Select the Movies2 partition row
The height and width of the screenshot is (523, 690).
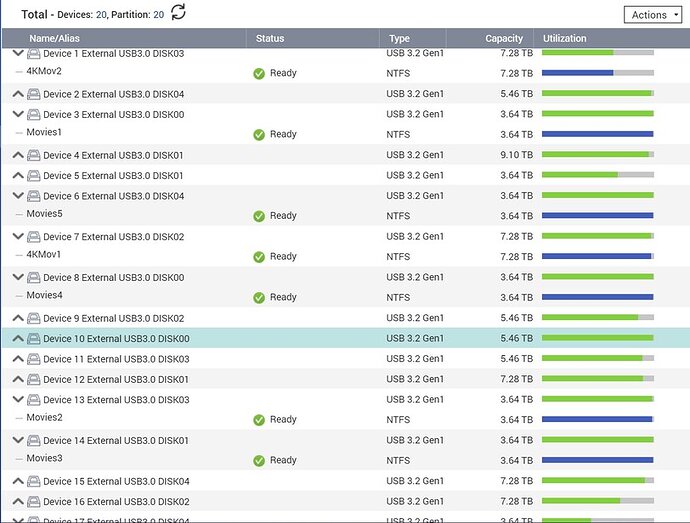pyautogui.click(x=345, y=419)
